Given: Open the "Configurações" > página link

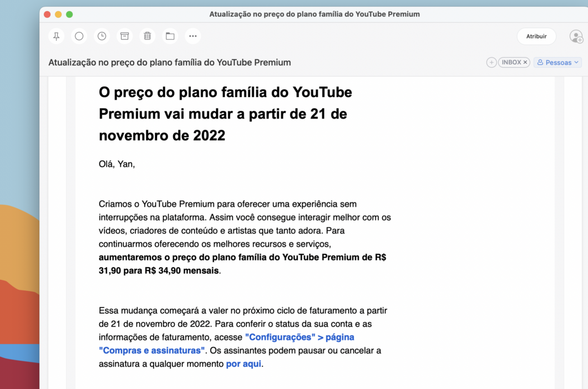Looking at the screenshot, I should coord(300,337).
